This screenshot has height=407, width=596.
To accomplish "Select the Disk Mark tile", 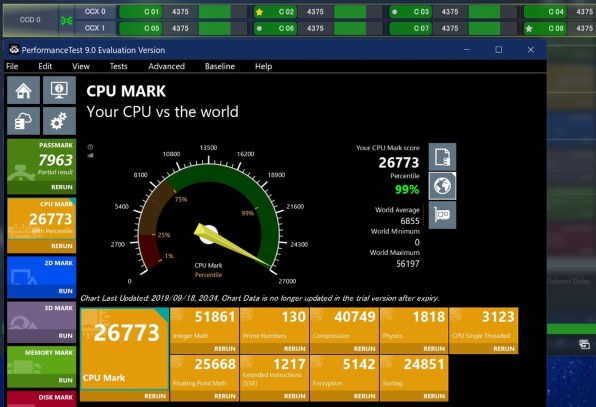I will (41, 399).
